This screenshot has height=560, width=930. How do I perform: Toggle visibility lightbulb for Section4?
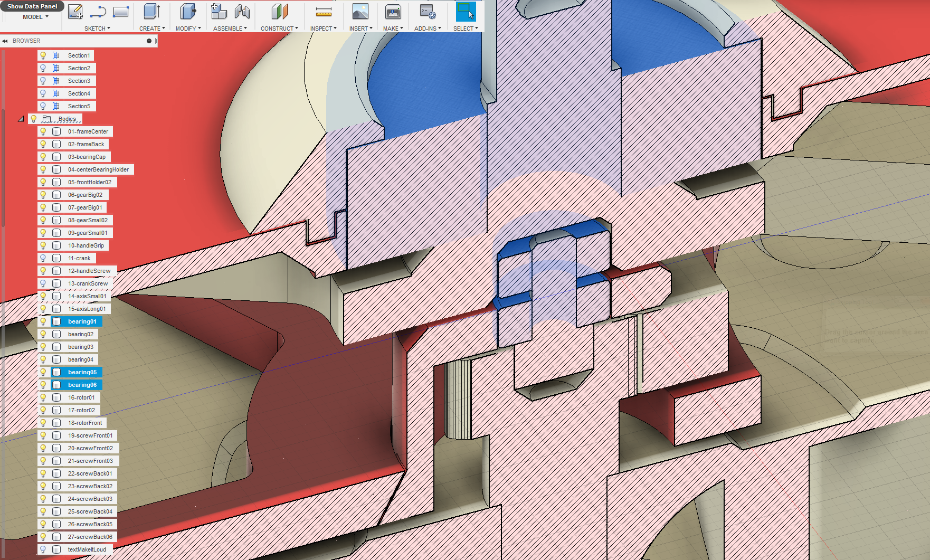pos(43,93)
